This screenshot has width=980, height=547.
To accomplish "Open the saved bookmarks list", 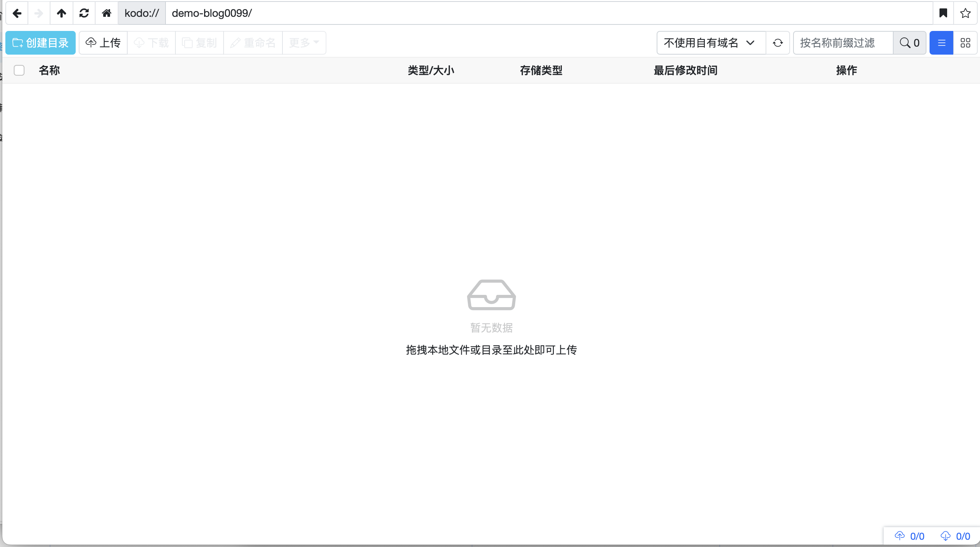I will [x=943, y=13].
